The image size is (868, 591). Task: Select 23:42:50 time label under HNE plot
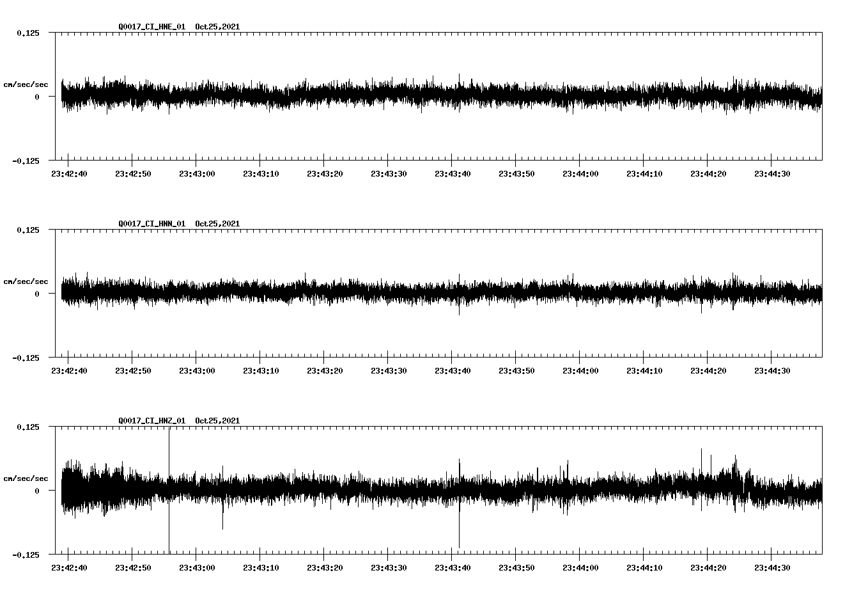click(133, 174)
